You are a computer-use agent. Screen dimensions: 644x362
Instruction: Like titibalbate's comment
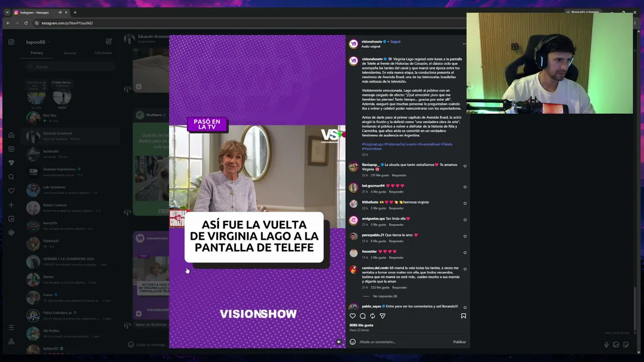[x=465, y=203]
